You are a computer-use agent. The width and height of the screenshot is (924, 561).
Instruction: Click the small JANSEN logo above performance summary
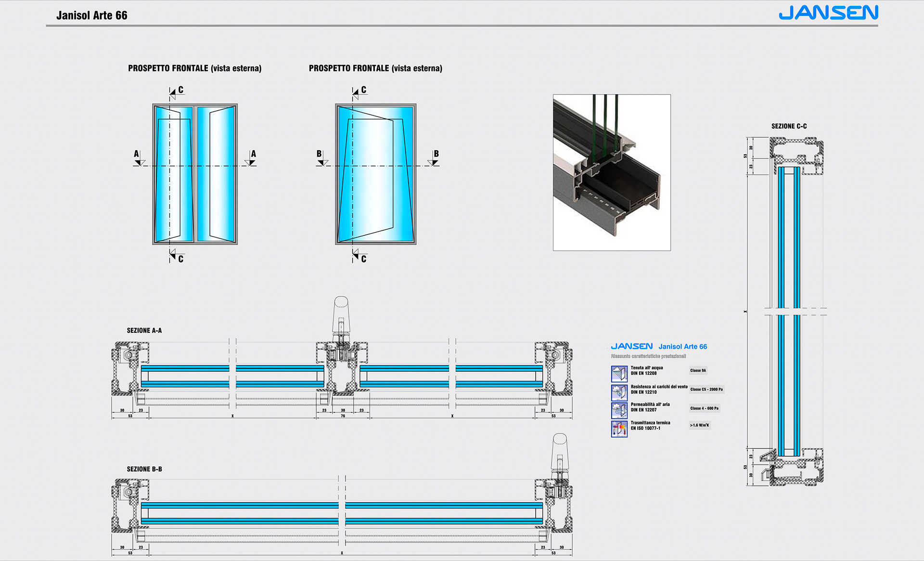point(631,346)
